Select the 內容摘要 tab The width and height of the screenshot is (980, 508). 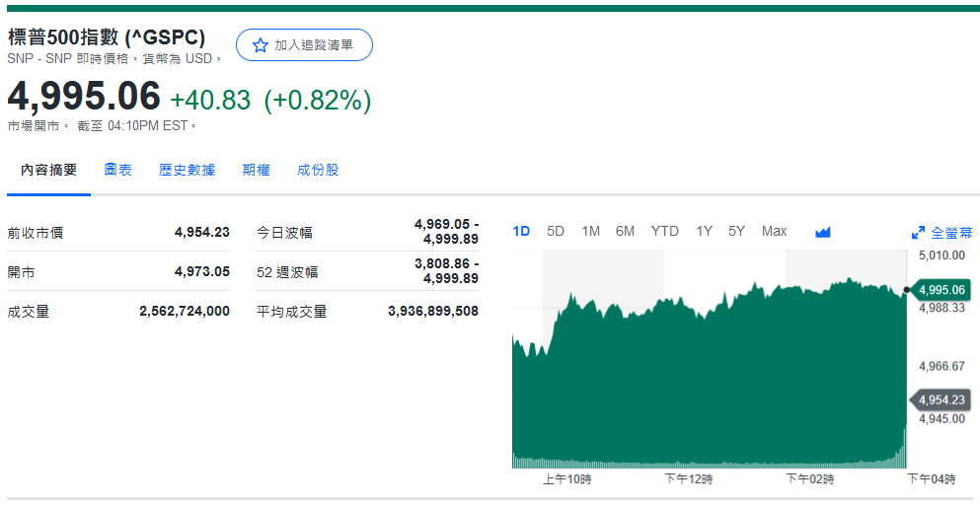click(48, 170)
